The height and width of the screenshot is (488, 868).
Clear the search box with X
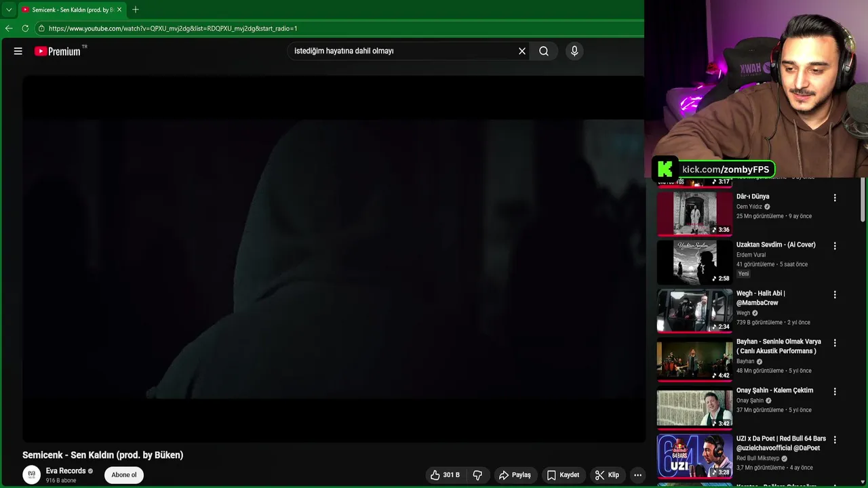tap(522, 51)
